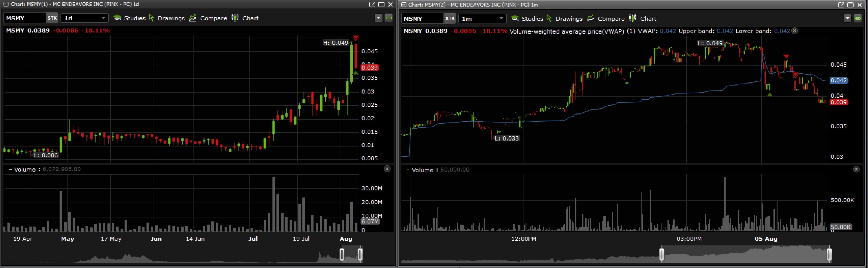Open the more options arrow in left chart
Viewport: 868px width, 268px height.
[378, 18]
